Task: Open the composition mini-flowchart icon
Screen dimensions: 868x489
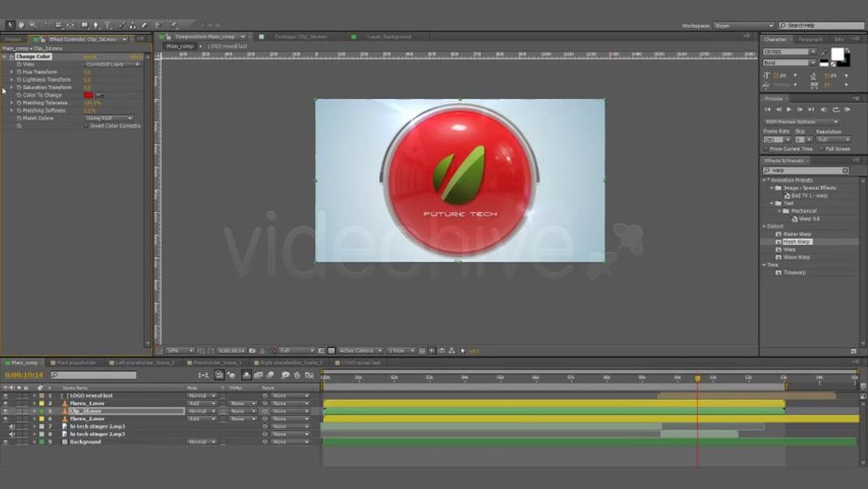Action: [203, 374]
